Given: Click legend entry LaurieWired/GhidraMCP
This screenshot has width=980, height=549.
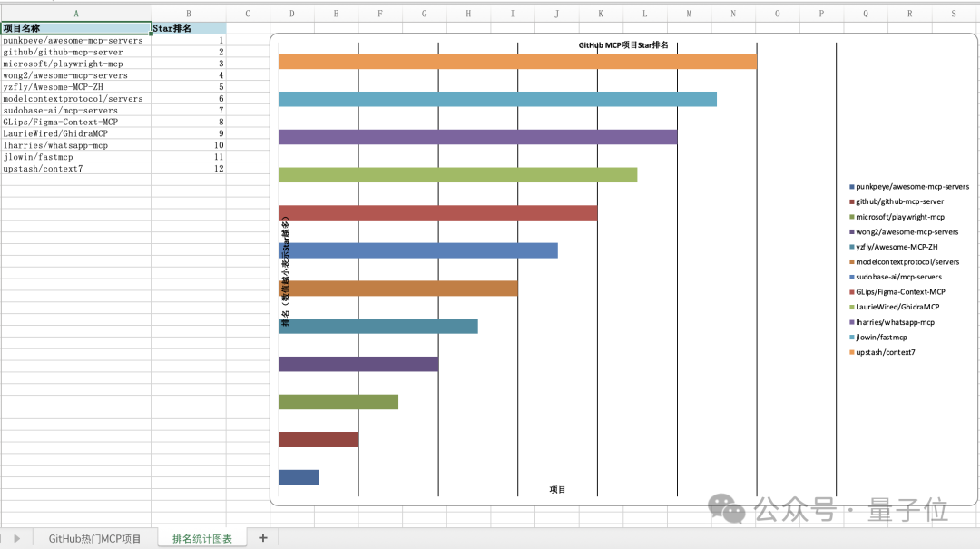Looking at the screenshot, I should pos(897,307).
